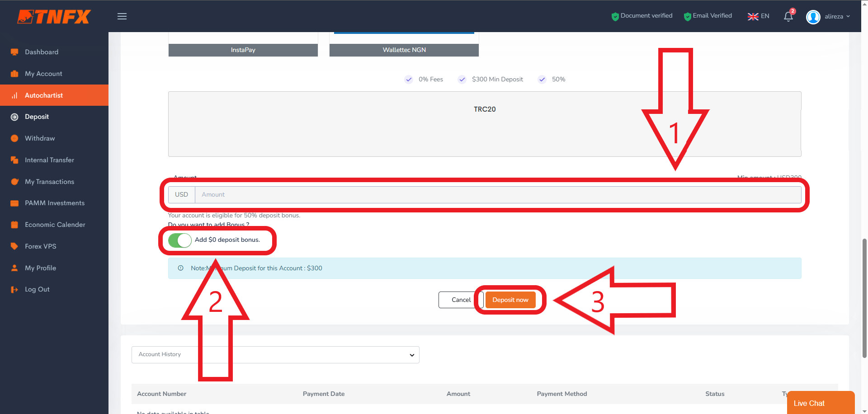Click the $300 Min Deposit checkmark
The image size is (868, 414).
(x=462, y=80)
